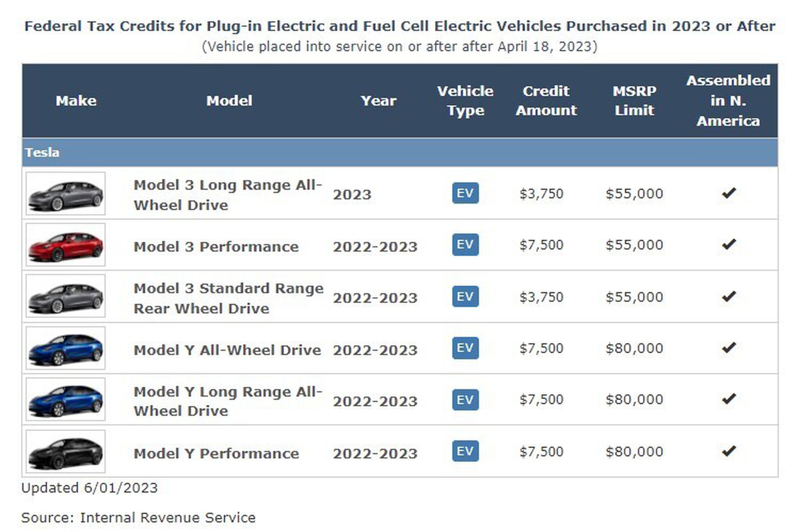Screen dimensions: 799x532
Task: Click the Vehicle Type column header
Action: [465, 101]
